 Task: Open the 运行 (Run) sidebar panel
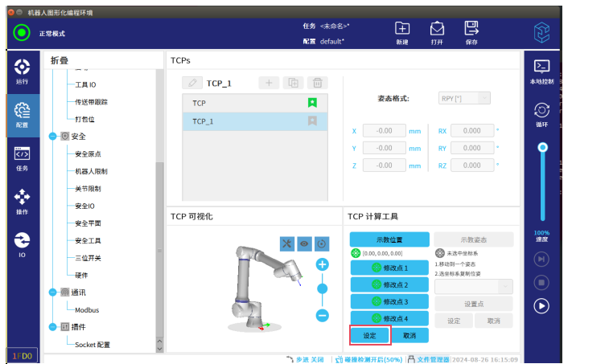click(22, 70)
